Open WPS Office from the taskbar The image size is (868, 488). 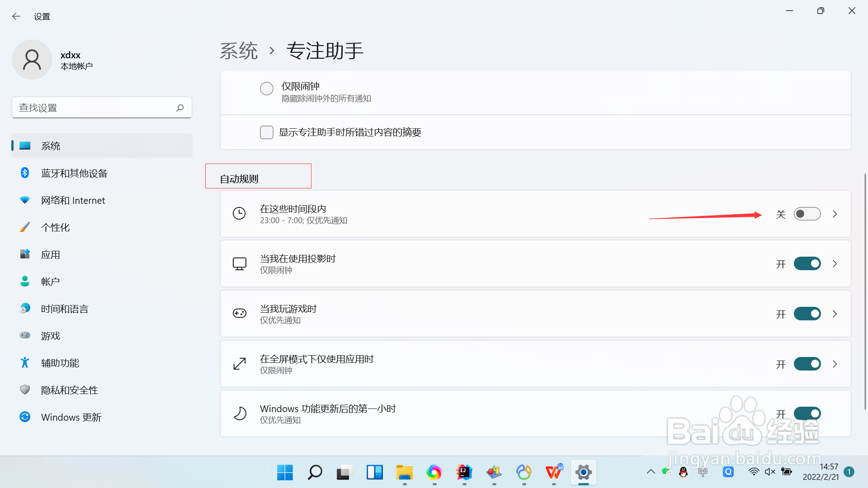coord(553,473)
